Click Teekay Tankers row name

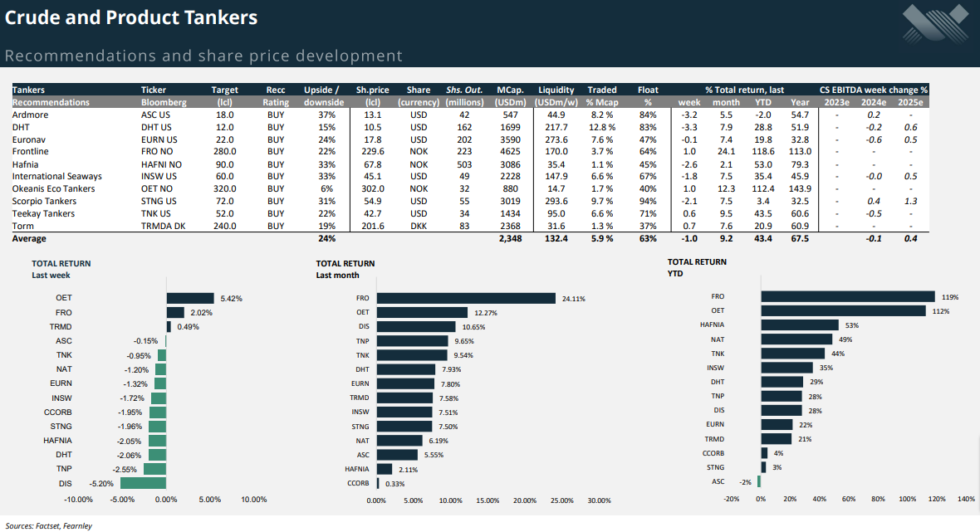43,213
